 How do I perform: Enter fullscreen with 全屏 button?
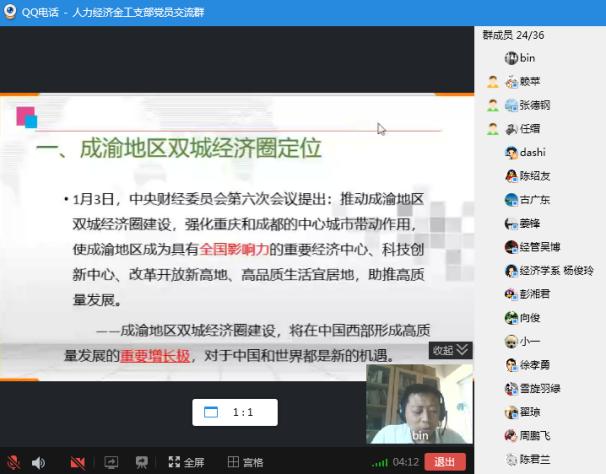tap(186, 462)
